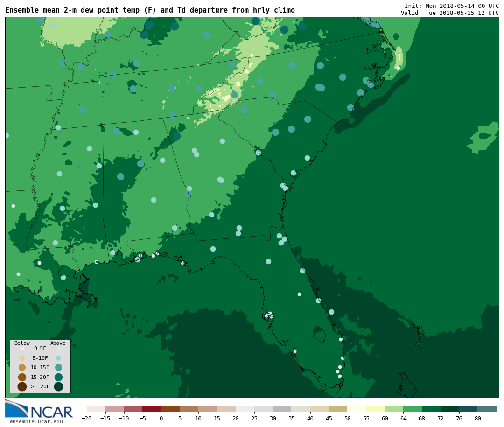
Task: Pick the colorbar swatch between -20 and -15
Action: pyautogui.click(x=96, y=409)
